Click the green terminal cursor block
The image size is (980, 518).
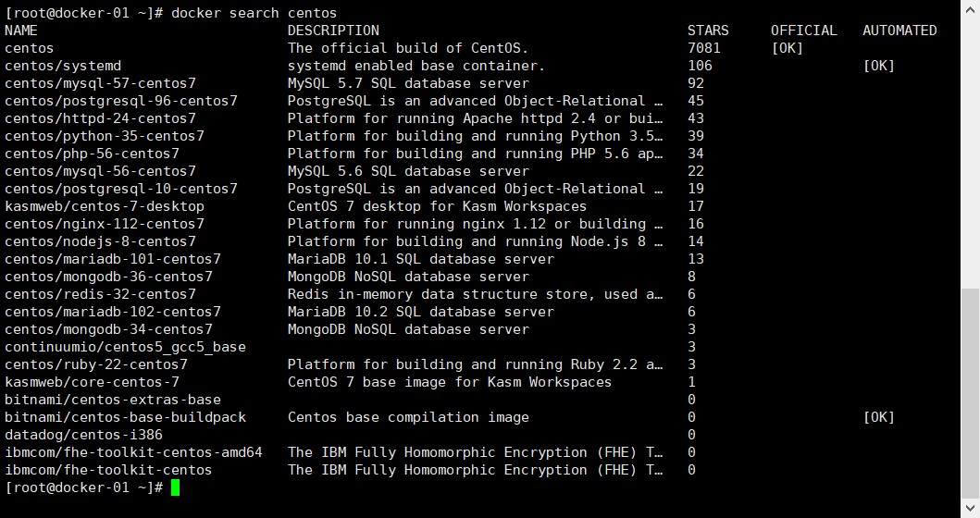pyautogui.click(x=176, y=487)
